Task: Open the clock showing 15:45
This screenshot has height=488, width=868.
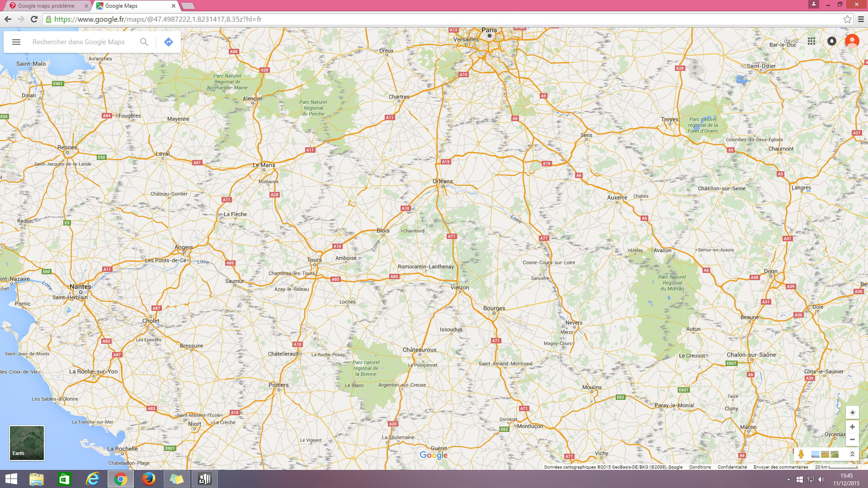Action: click(846, 479)
